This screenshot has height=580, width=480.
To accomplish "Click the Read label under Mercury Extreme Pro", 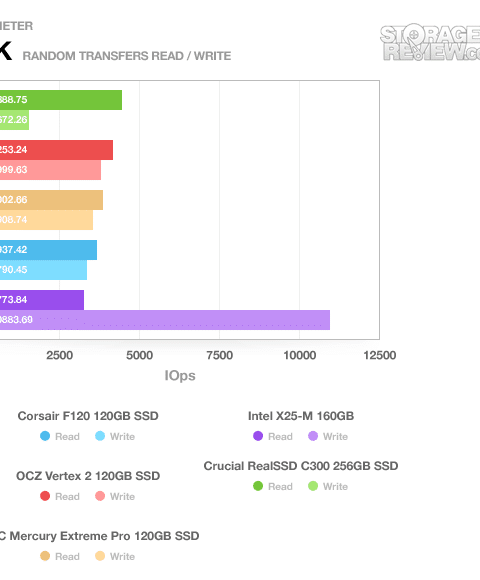I will click(x=67, y=556).
